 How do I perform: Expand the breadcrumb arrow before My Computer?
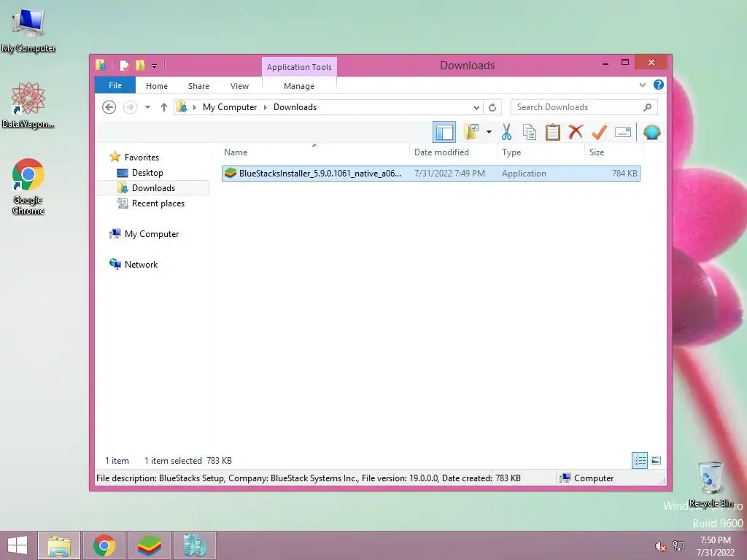(194, 107)
